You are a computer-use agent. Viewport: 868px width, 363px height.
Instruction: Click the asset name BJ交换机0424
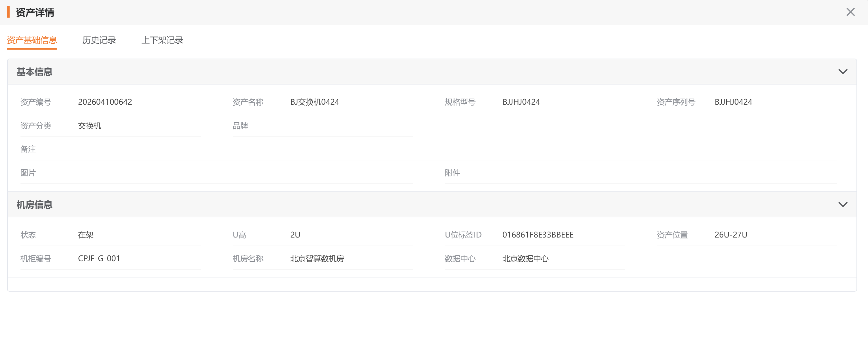(314, 102)
